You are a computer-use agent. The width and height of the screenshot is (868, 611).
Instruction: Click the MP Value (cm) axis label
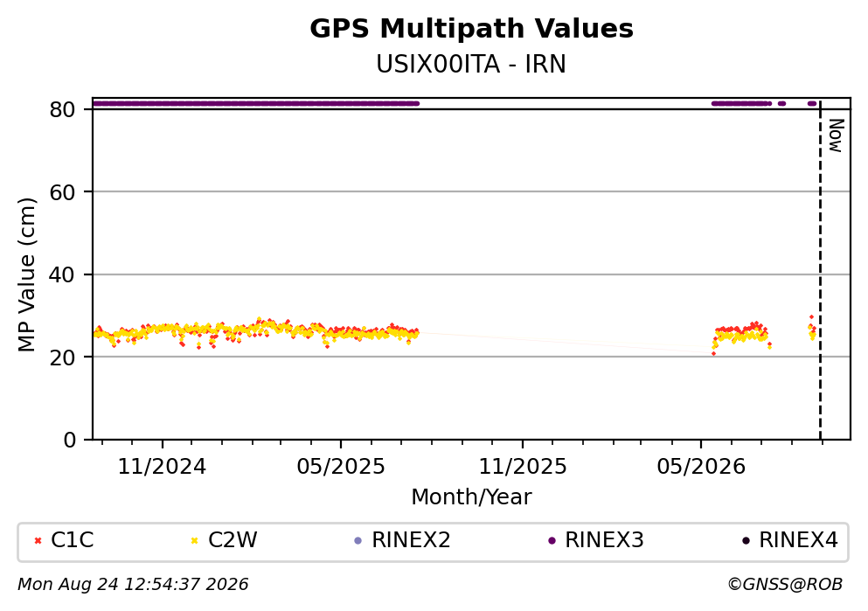[26, 274]
